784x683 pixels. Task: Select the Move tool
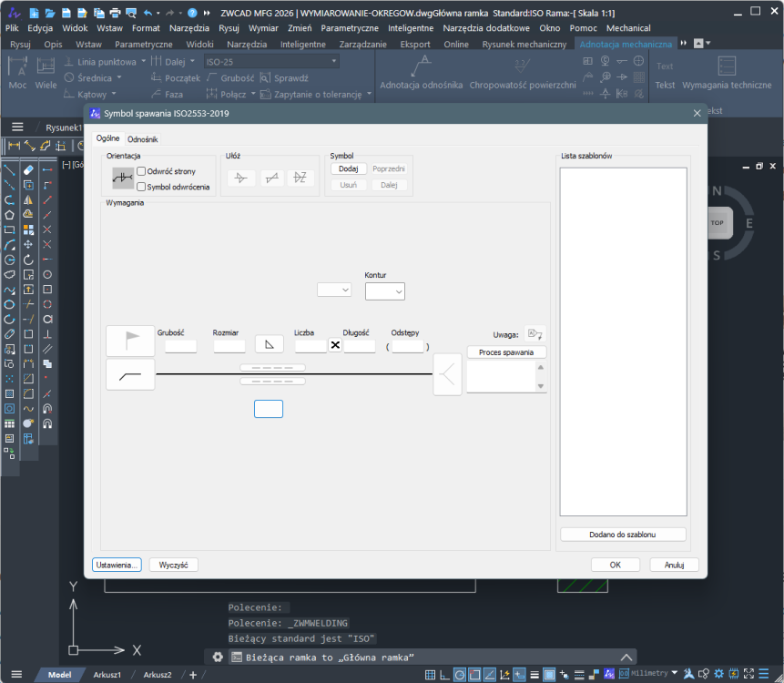click(28, 244)
